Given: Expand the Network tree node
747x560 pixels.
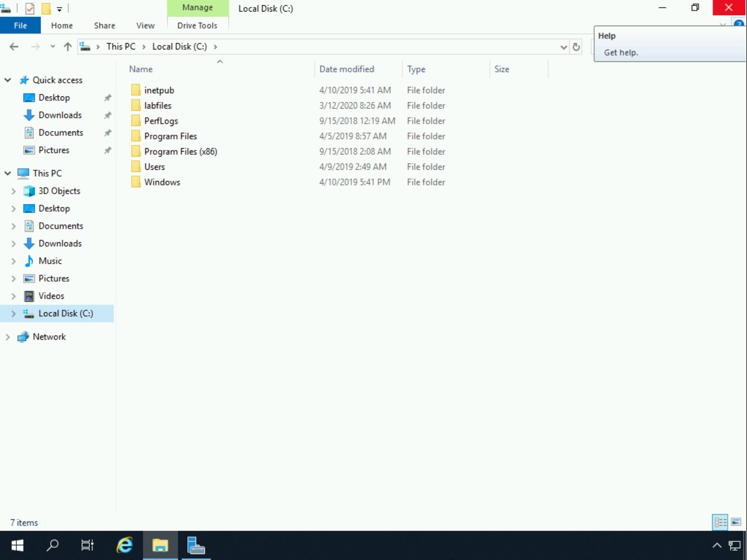Looking at the screenshot, I should 8,337.
